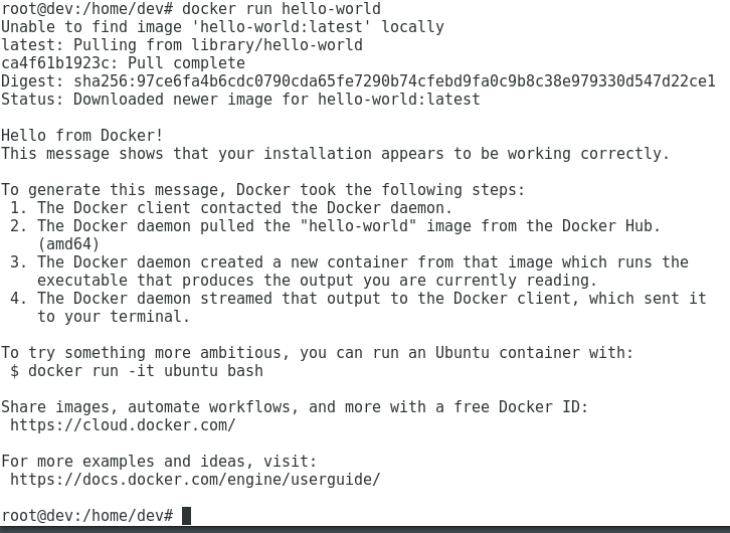
Task: Click the 'latest: Pulling from library/hello-world' line
Action: point(182,45)
